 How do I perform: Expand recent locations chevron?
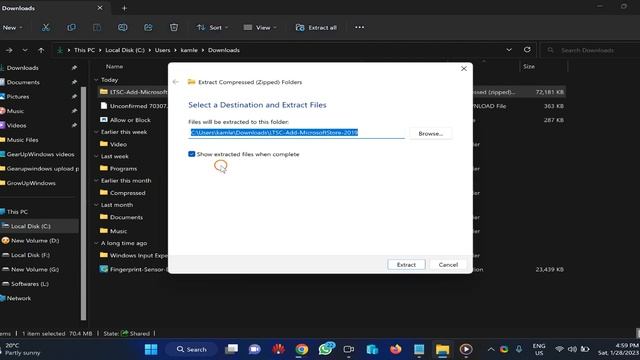(25, 50)
